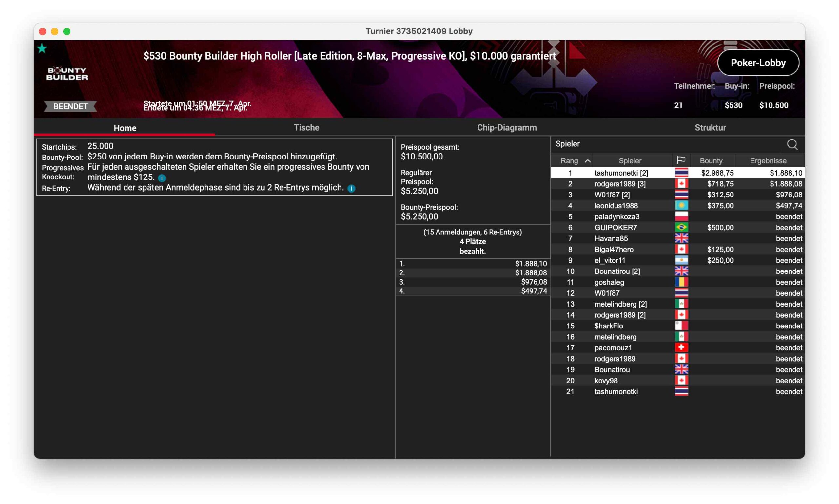Sort by Bounty column header
Viewport: 839px width, 504px height.
coord(711,161)
